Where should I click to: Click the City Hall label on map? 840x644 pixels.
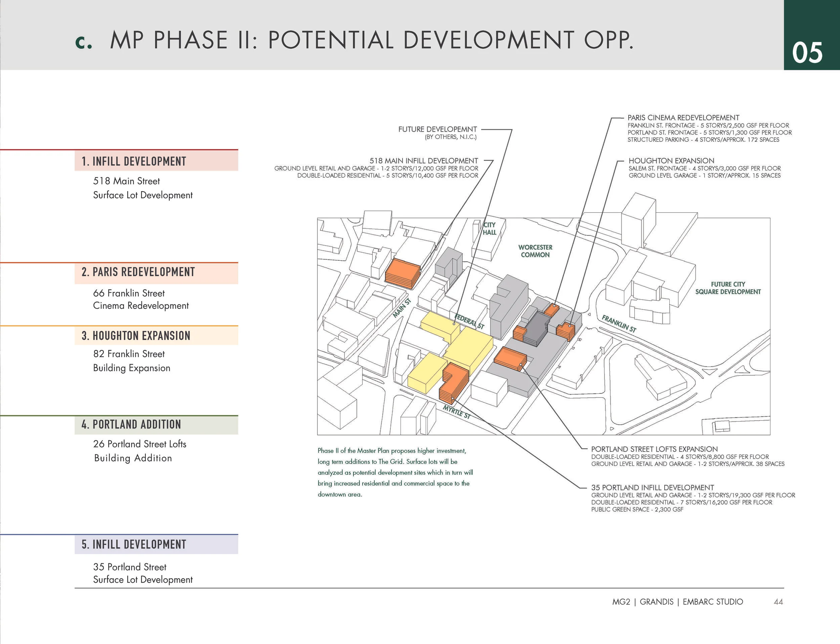[x=489, y=228]
